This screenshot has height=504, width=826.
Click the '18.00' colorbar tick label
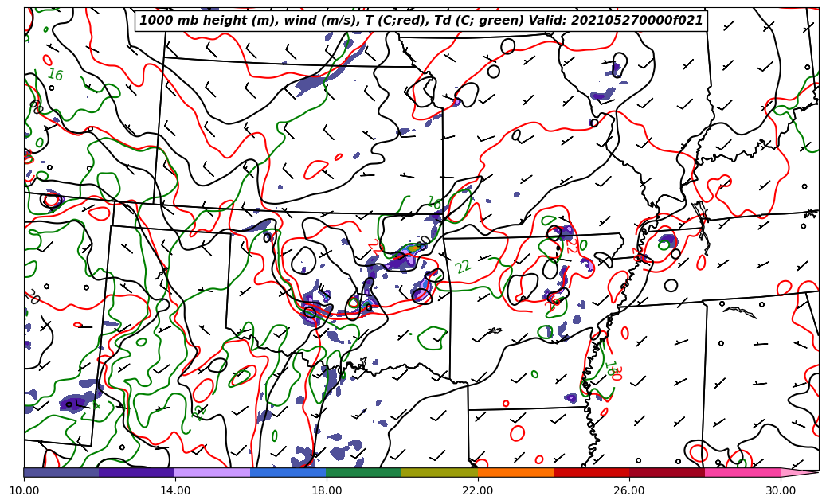tap(326, 490)
